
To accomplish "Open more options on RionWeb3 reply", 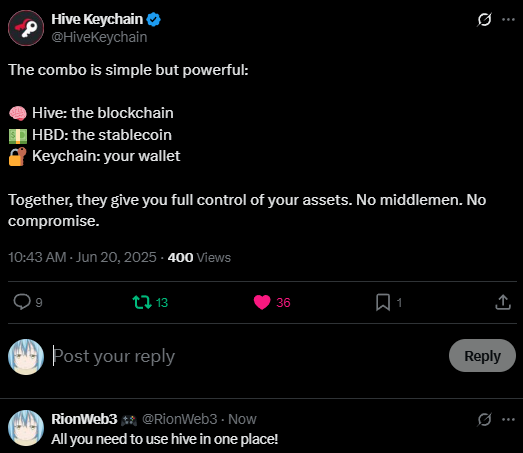I will click(508, 419).
